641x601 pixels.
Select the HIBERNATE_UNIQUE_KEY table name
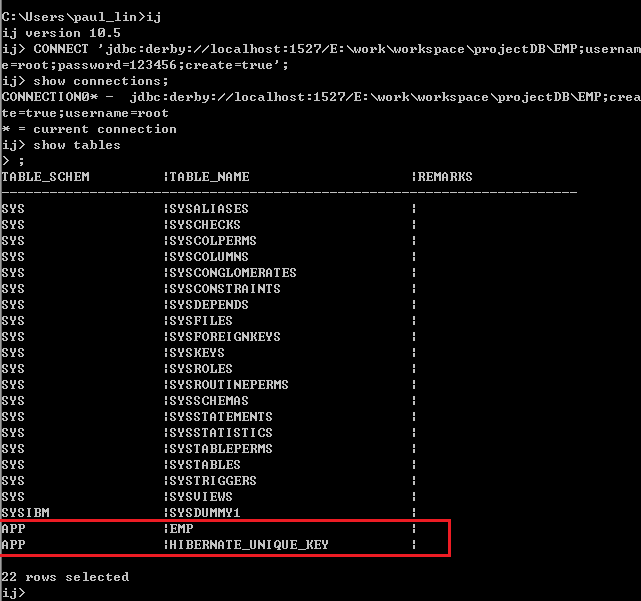click(x=249, y=545)
